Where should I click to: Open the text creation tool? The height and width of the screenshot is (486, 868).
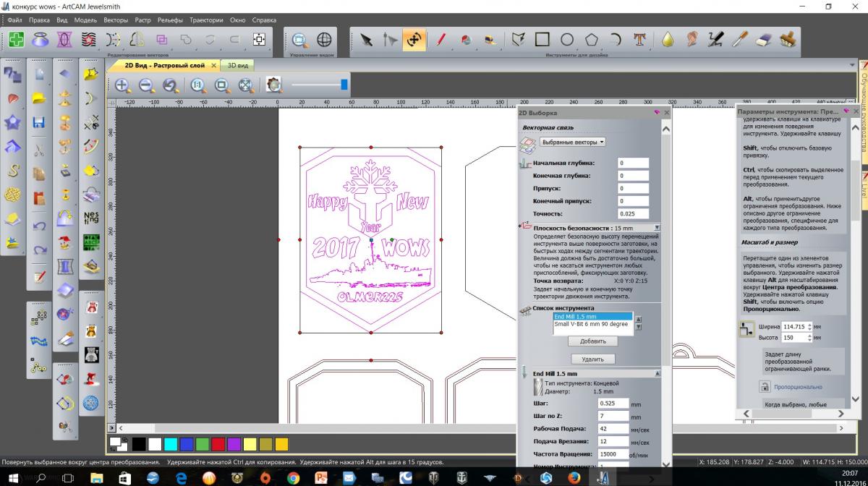(x=639, y=39)
